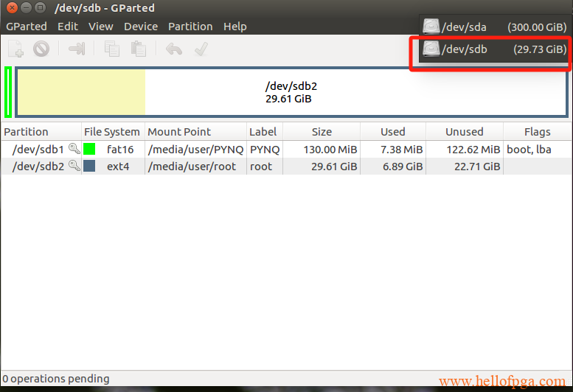Click the Flags column header
This screenshot has width=573, height=392.
coord(537,131)
